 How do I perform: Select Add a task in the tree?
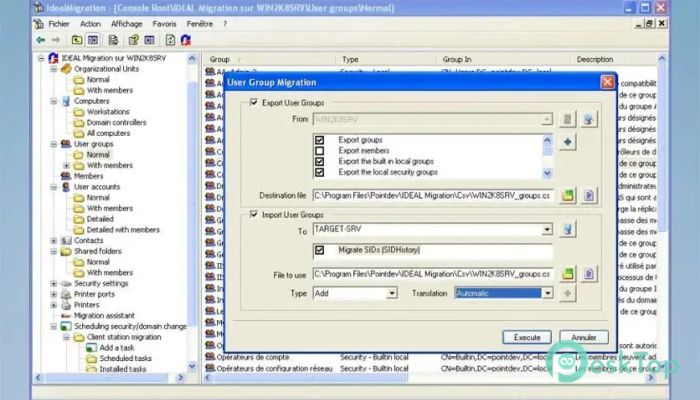[x=117, y=348]
